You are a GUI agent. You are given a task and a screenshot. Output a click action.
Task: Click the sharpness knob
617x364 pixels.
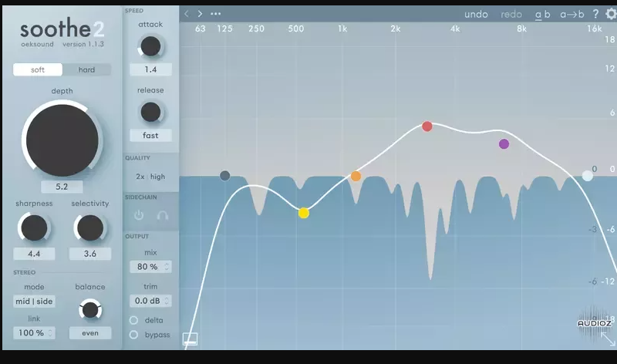click(34, 228)
